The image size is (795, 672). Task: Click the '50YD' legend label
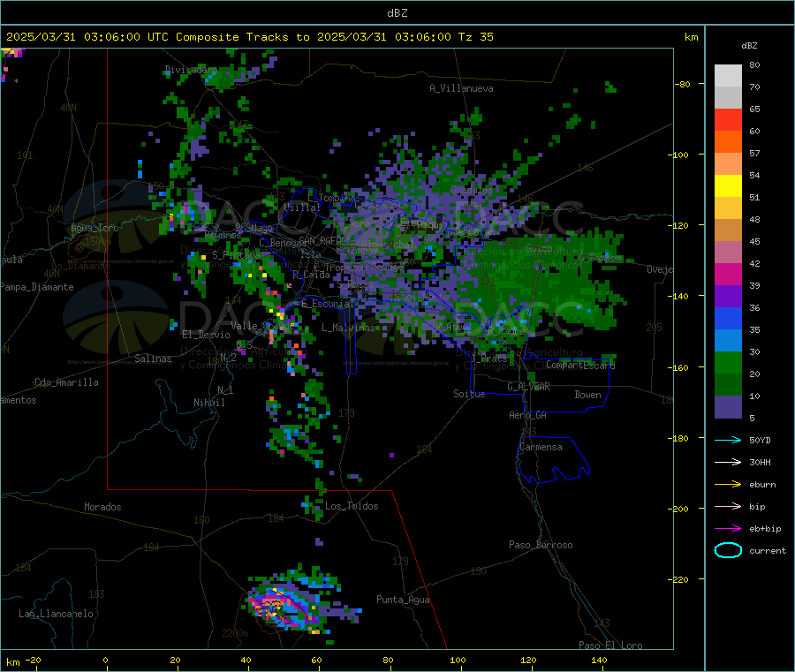760,440
